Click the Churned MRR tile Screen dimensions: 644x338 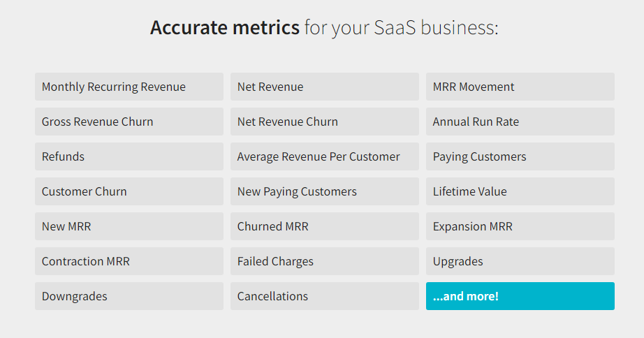coord(325,226)
